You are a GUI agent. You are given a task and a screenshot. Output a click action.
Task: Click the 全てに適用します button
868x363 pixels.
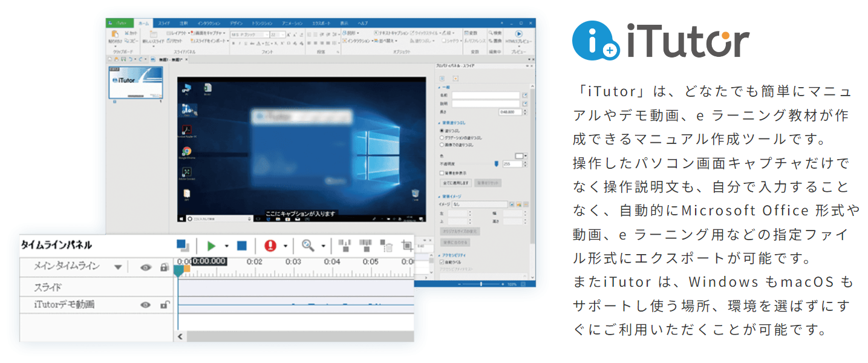[455, 182]
